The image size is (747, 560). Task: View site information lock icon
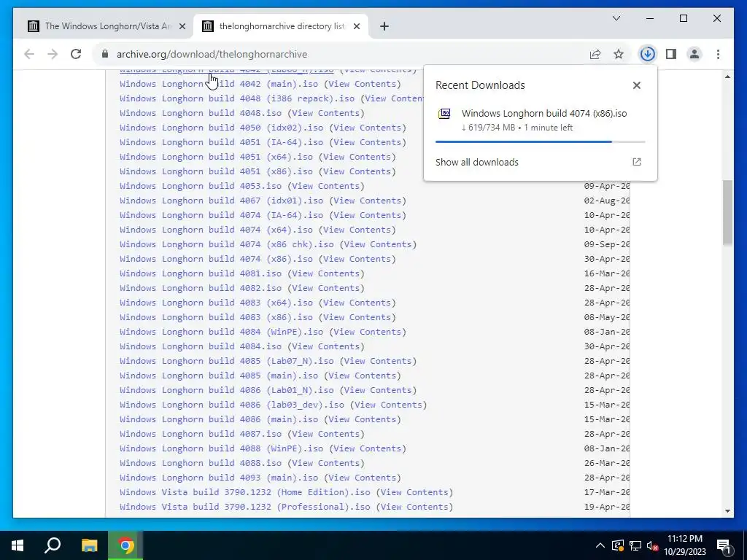click(105, 54)
